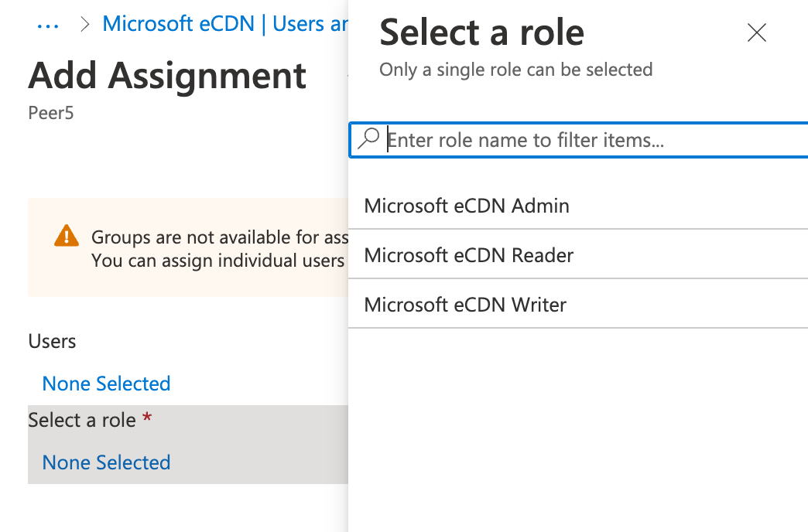This screenshot has height=532, width=808.
Task: Click the magnifier search icon
Action: [x=369, y=139]
